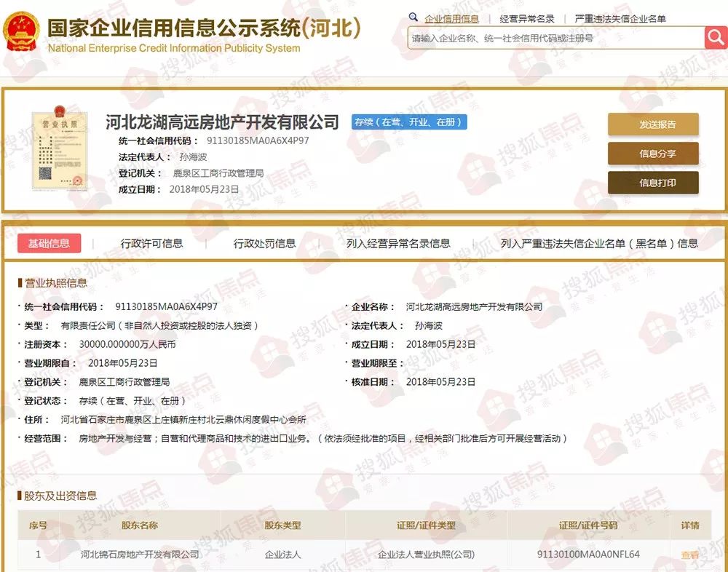
Task: Click the blue 存续 status badge
Action: click(x=408, y=122)
